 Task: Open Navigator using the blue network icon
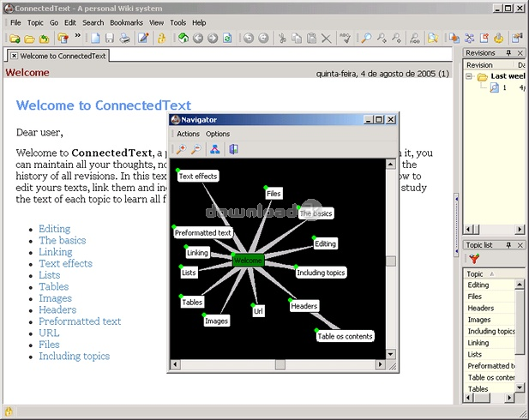[x=469, y=38]
